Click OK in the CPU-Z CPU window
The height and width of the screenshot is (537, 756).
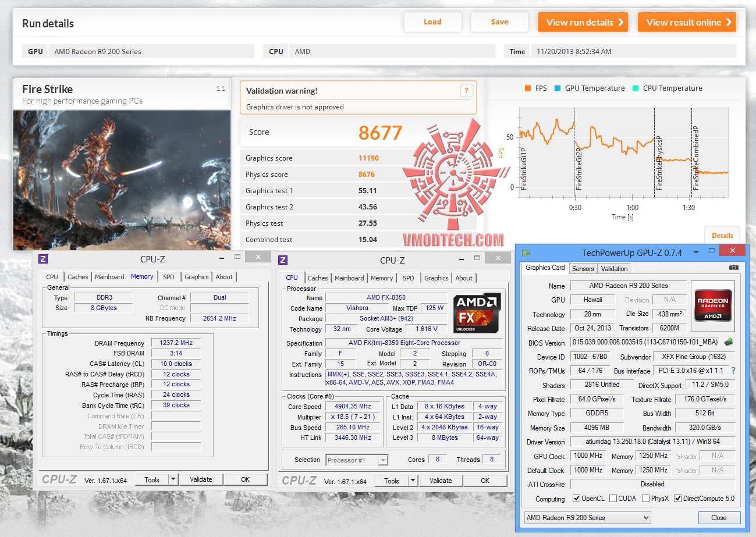[x=485, y=481]
